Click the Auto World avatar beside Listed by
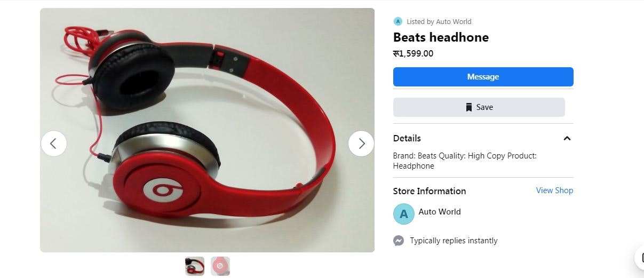Screen dimensions: 644x278 [397, 21]
